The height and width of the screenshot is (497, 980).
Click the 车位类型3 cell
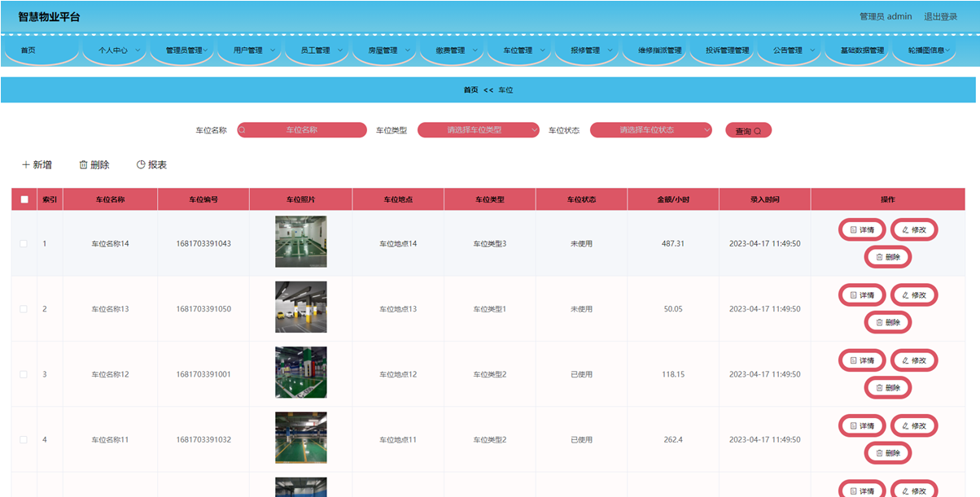click(x=490, y=243)
